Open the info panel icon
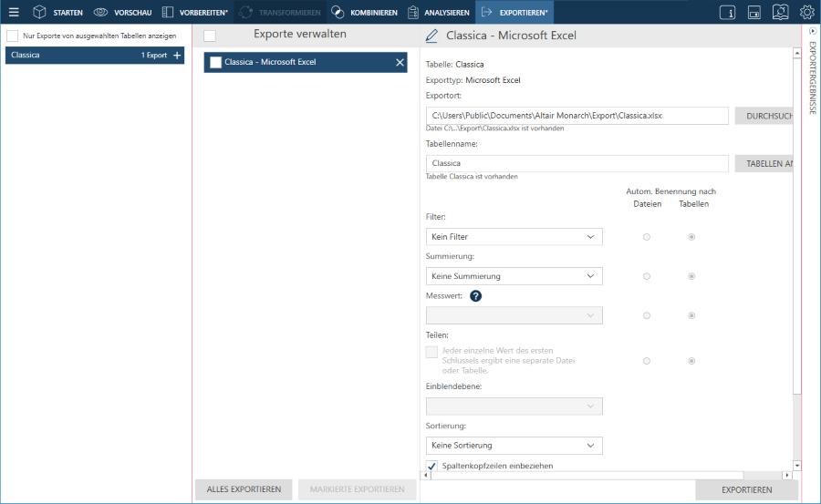 click(728, 13)
